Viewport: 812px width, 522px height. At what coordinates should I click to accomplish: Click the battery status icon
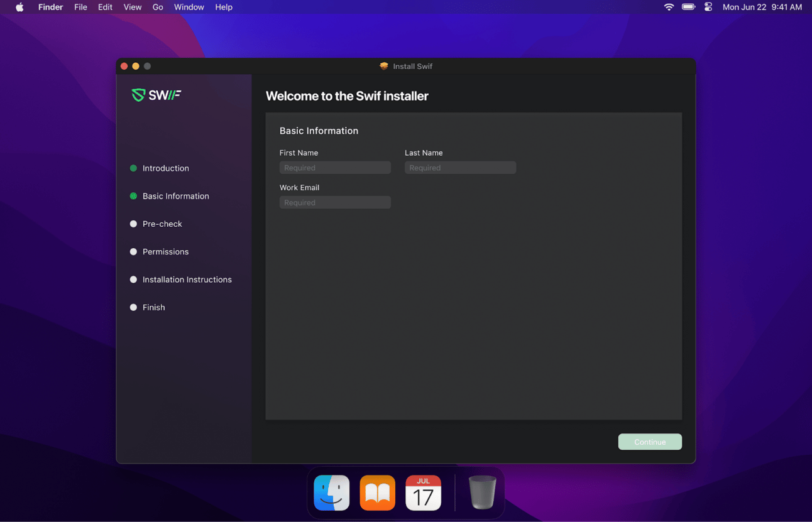(x=689, y=7)
